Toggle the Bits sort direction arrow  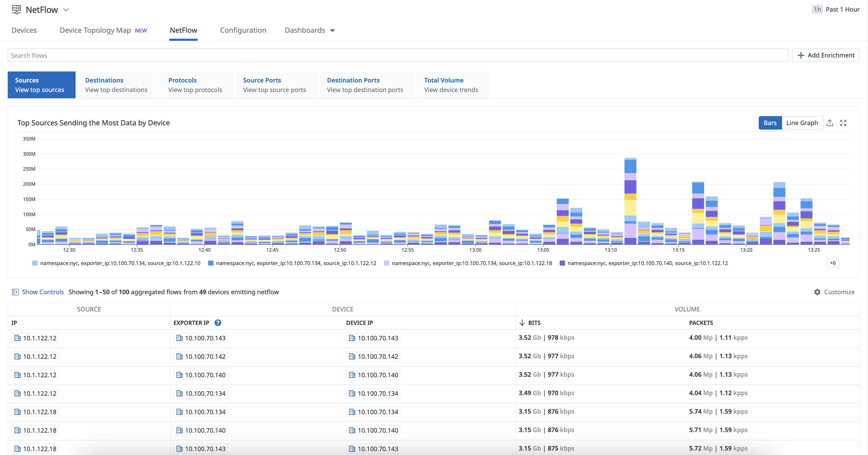pyautogui.click(x=522, y=322)
